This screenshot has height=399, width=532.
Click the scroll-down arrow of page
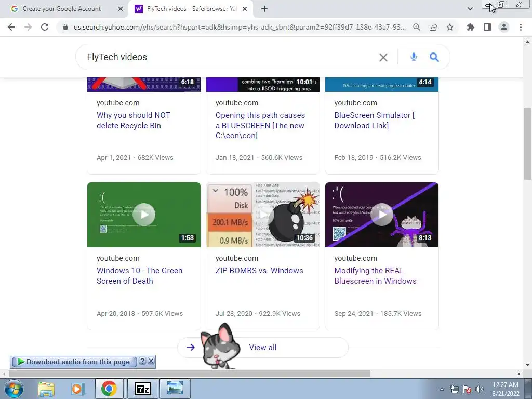[528, 365]
